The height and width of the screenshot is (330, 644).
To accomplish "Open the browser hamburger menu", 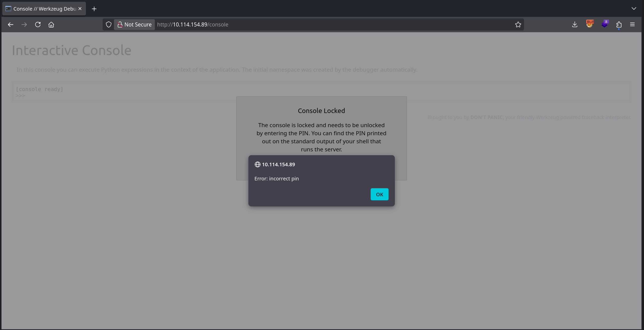I will (x=632, y=24).
